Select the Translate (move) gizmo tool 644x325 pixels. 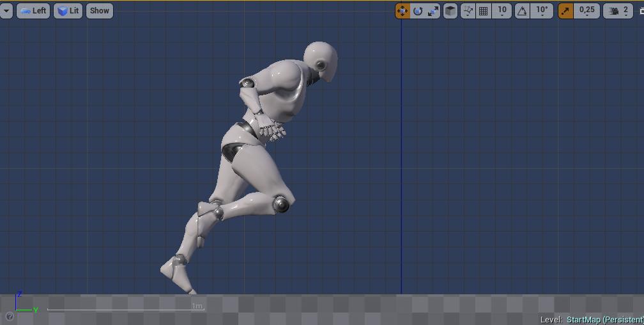pyautogui.click(x=402, y=11)
